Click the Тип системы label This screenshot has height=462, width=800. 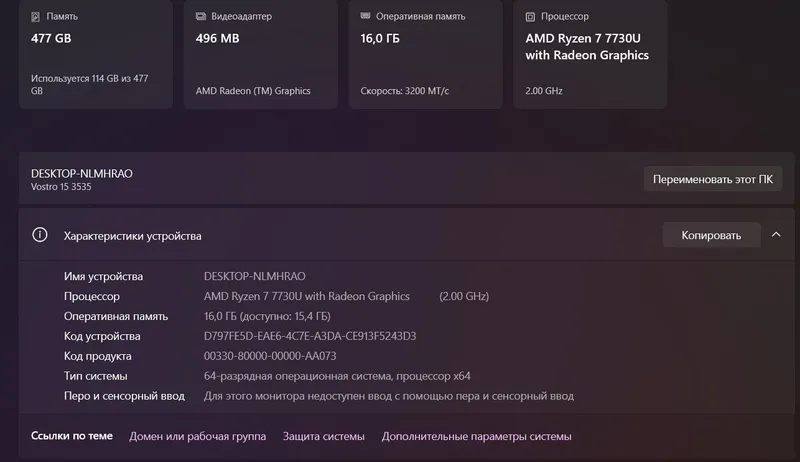pos(95,376)
